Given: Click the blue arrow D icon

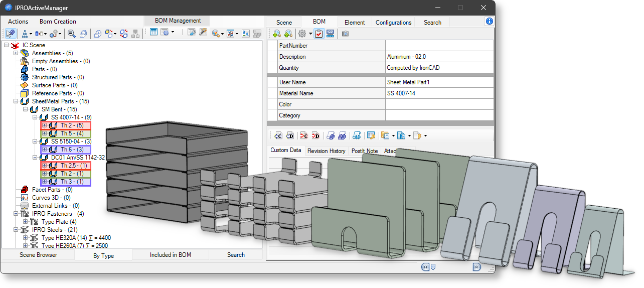Looking at the screenshot, I should (x=289, y=135).
